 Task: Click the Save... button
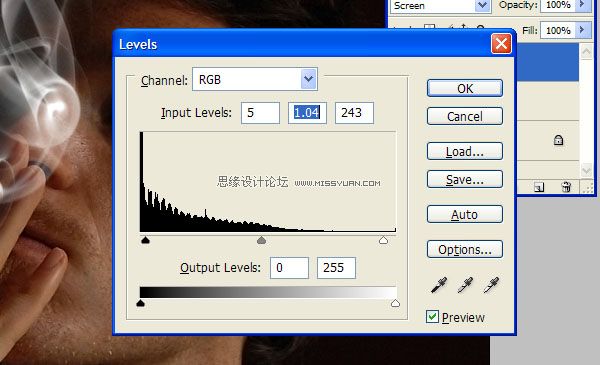[465, 179]
